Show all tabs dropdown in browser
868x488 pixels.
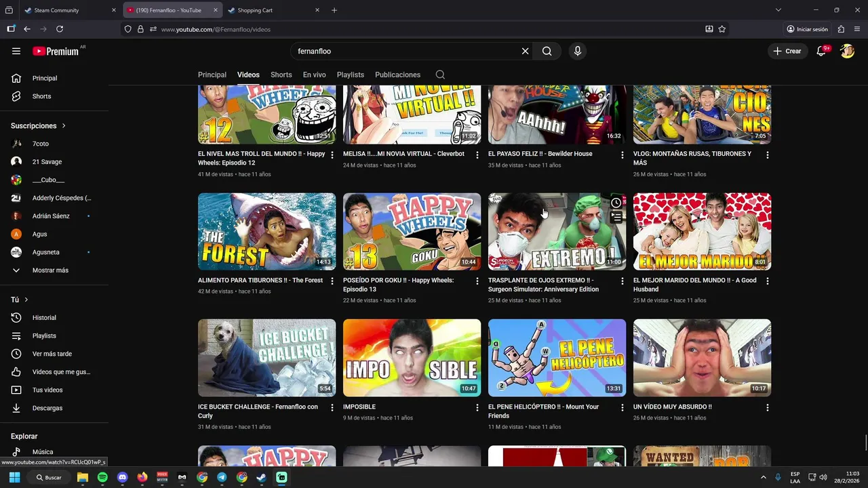pos(778,10)
